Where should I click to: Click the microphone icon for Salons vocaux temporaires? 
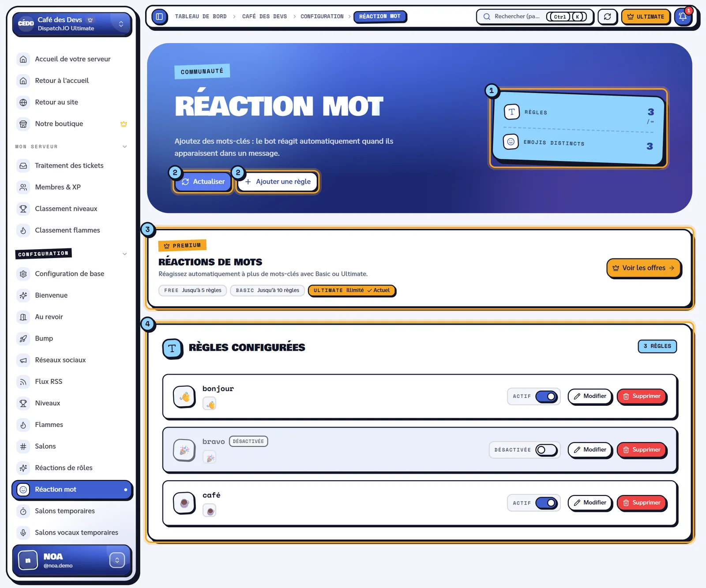click(x=23, y=533)
